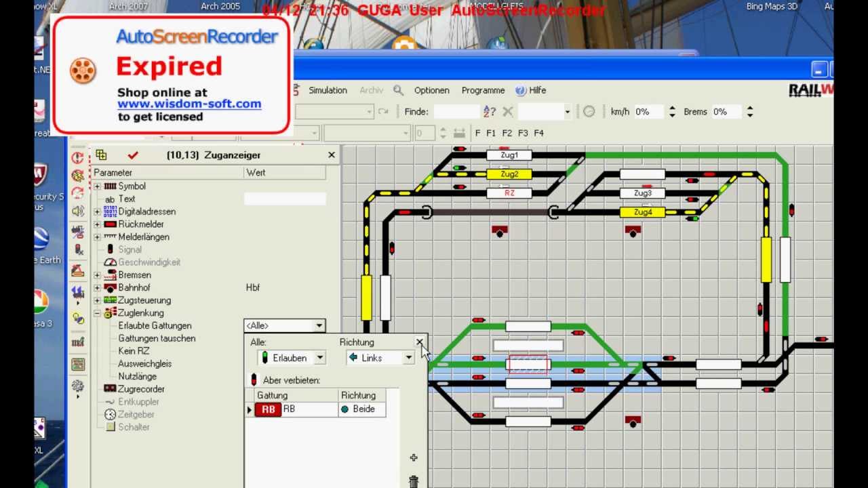Click the km/h stepper arrows
868x488 pixels.
click(672, 112)
